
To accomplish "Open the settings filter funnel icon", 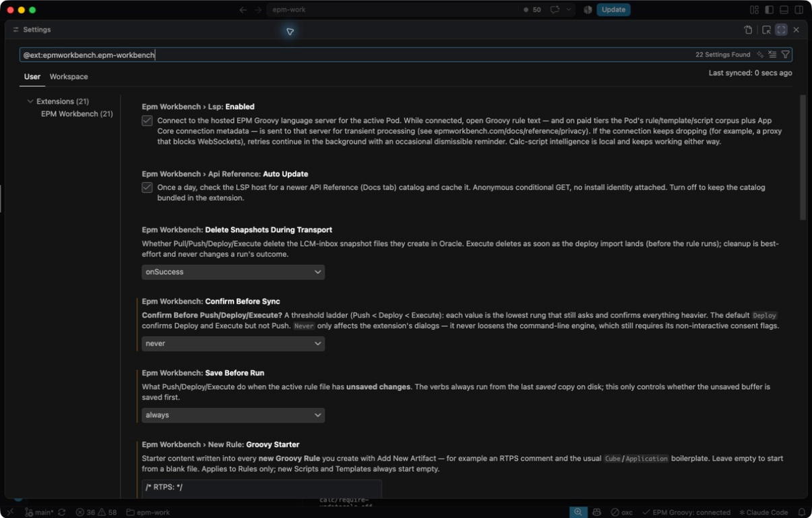I will tap(785, 55).
